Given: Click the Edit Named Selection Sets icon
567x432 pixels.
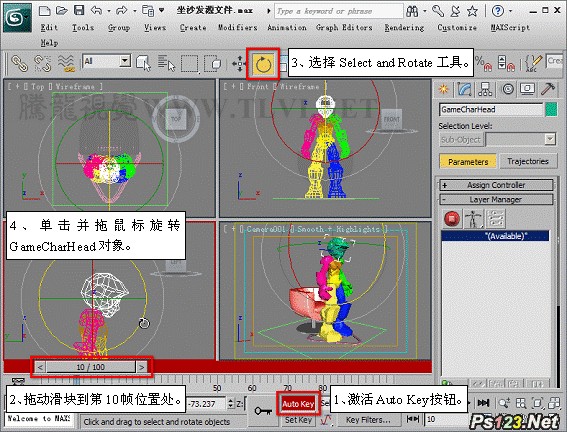Looking at the screenshot, I should [x=533, y=64].
